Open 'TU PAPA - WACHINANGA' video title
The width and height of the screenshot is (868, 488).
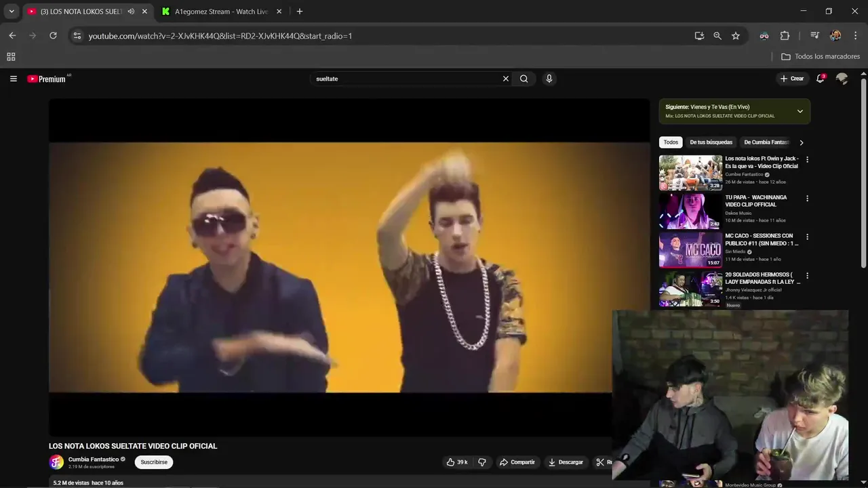[756, 201]
